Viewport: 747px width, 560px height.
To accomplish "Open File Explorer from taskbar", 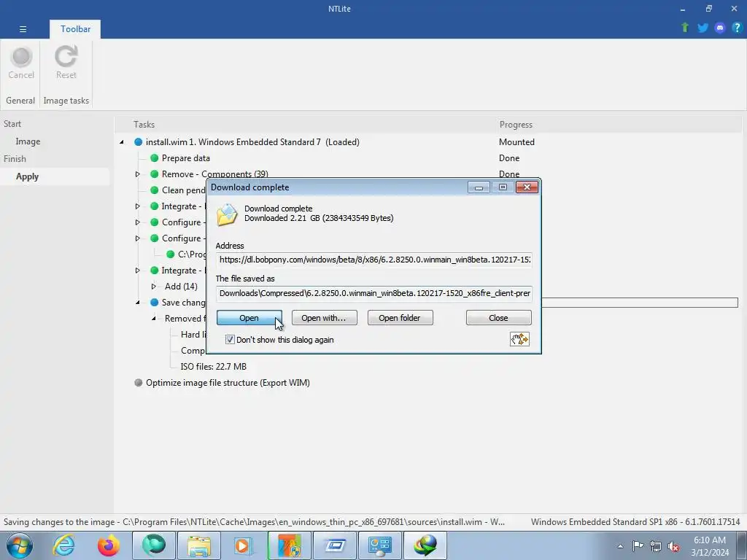I will 198,545.
